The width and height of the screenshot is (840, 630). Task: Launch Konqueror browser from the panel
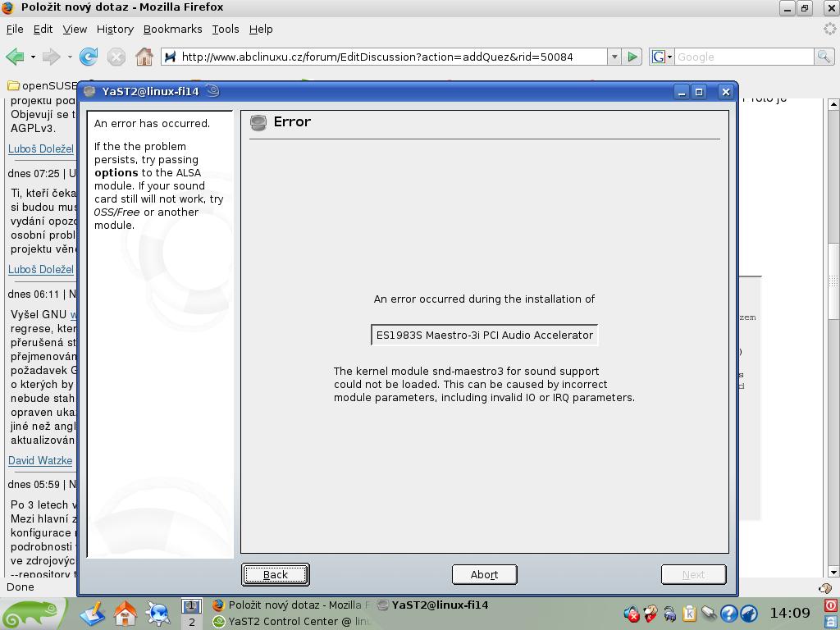(x=157, y=614)
